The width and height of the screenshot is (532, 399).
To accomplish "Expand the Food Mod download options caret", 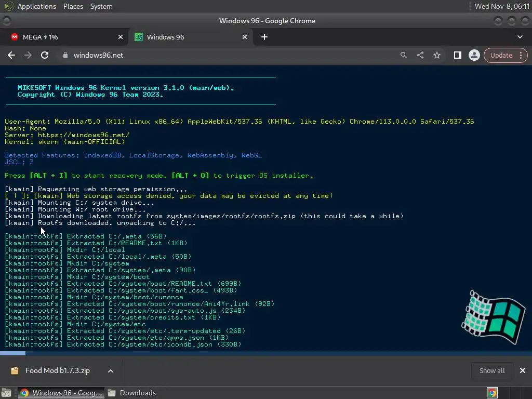I will [111, 371].
